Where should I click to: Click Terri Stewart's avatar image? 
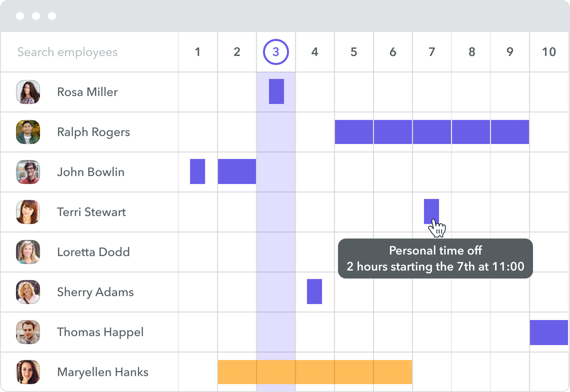(28, 212)
